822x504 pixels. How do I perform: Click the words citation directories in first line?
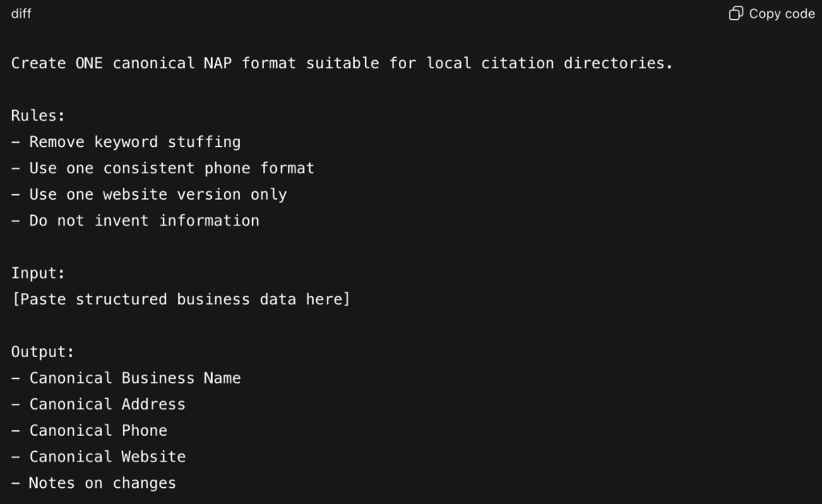pyautogui.click(x=576, y=63)
